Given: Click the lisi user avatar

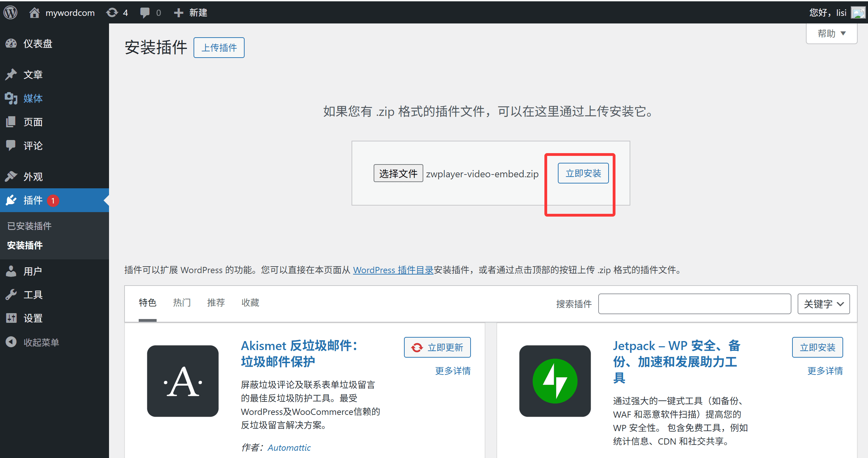Looking at the screenshot, I should pos(858,13).
